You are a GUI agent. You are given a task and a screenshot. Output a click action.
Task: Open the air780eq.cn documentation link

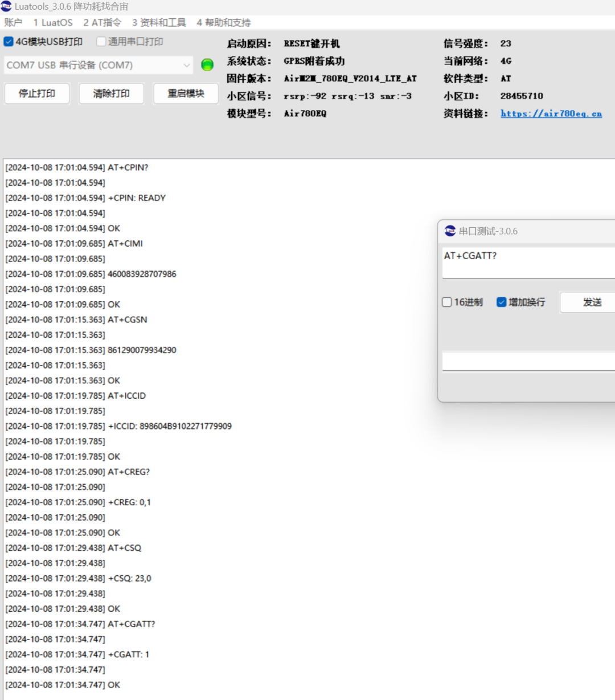tap(551, 113)
